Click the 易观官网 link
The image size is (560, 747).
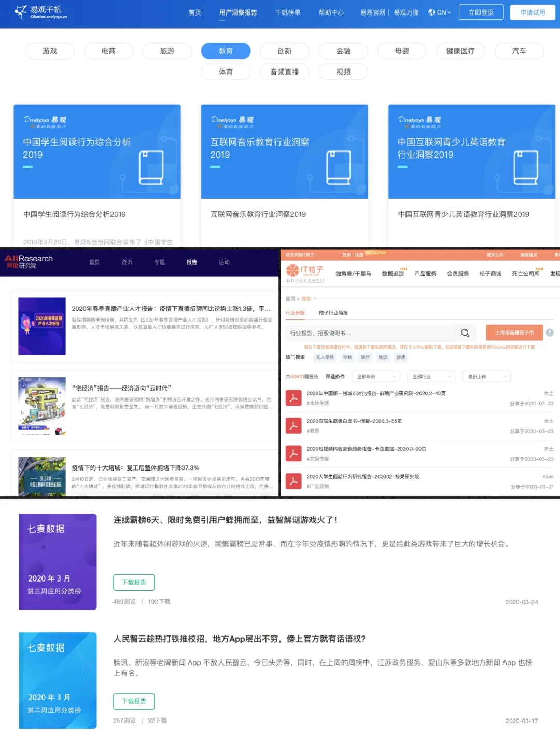pos(373,12)
